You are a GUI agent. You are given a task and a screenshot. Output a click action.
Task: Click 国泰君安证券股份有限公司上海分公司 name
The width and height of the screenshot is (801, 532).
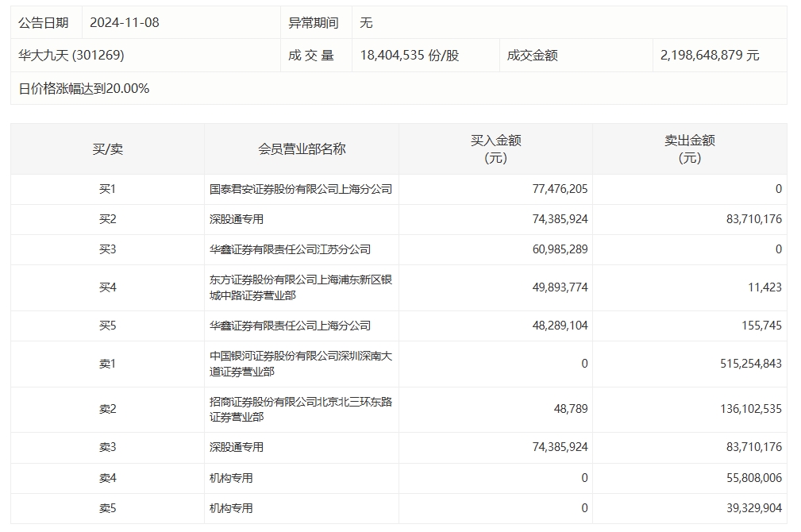pos(301,190)
